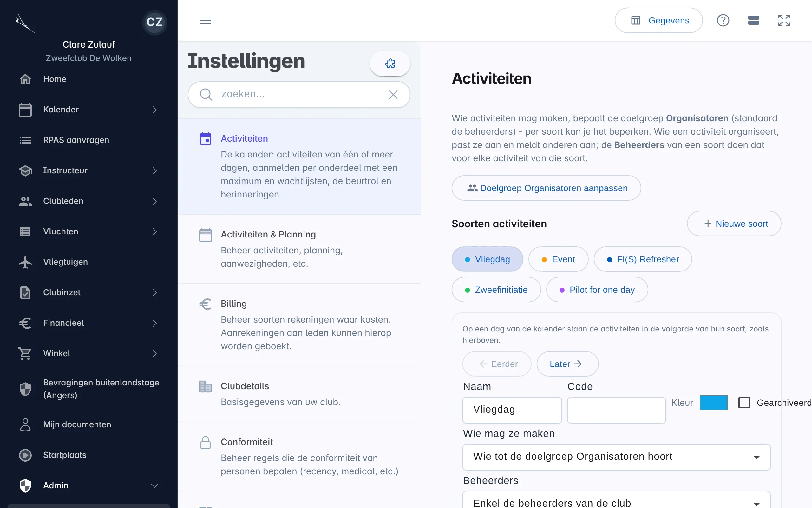
Task: Select the Zweefinitiatie chip
Action: point(496,290)
